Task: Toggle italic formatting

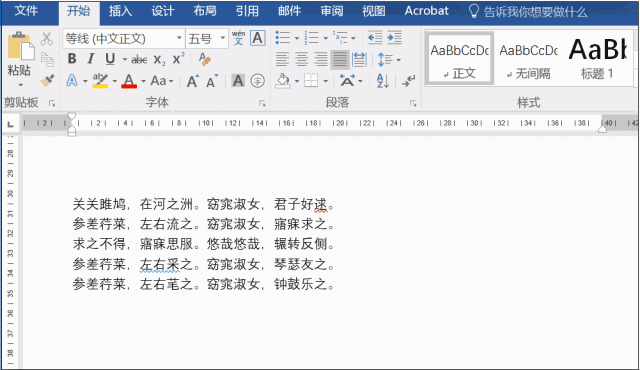Action: point(91,59)
